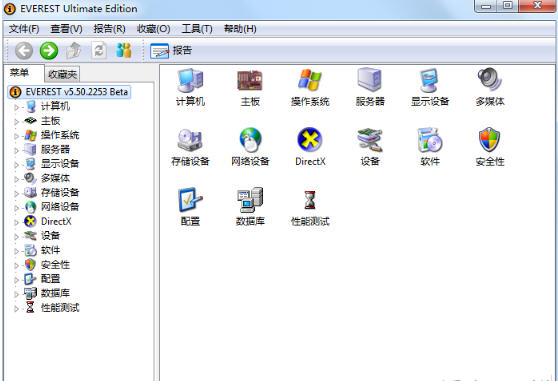Screen dimensions: 558x385
Task: Switch to the 收藏夹 tab
Action: [x=62, y=74]
